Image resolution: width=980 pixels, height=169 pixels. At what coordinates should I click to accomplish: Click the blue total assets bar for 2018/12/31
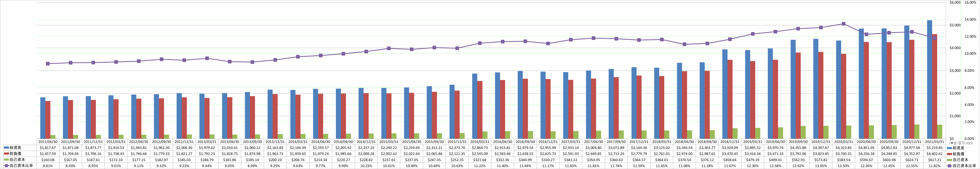(x=725, y=94)
